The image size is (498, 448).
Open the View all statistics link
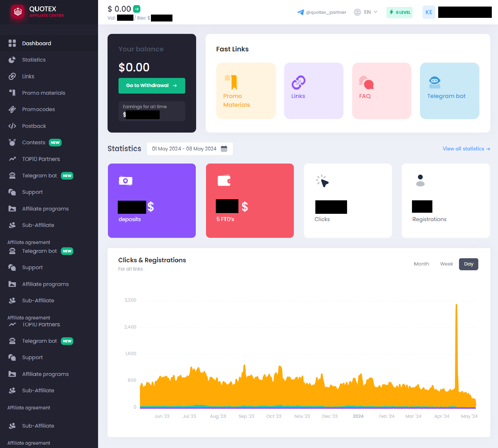466,149
